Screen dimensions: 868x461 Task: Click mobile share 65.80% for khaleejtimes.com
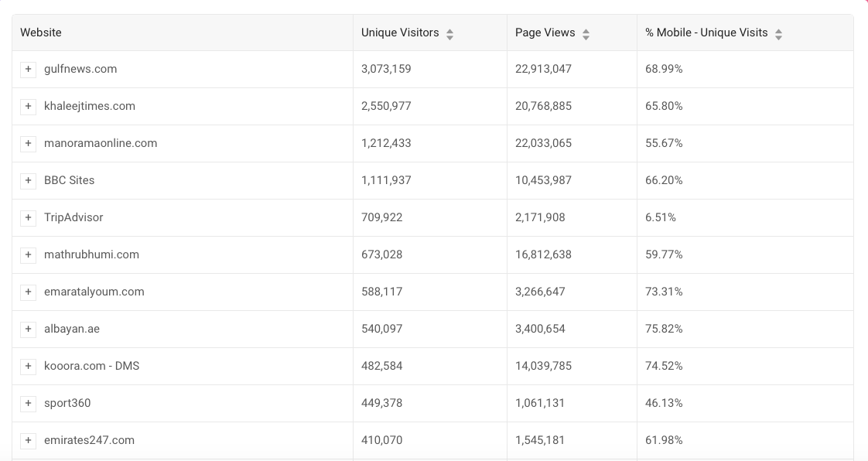pos(665,106)
